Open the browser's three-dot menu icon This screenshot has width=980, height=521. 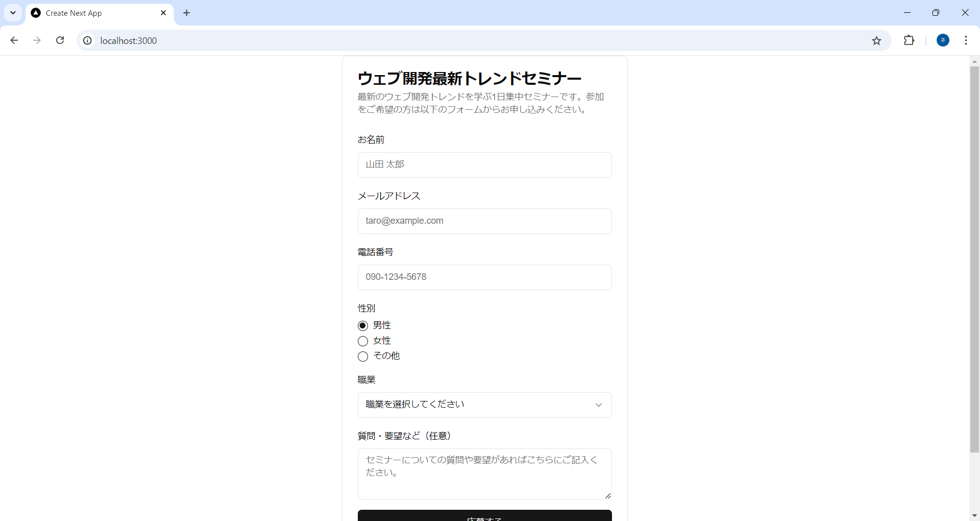(966, 40)
